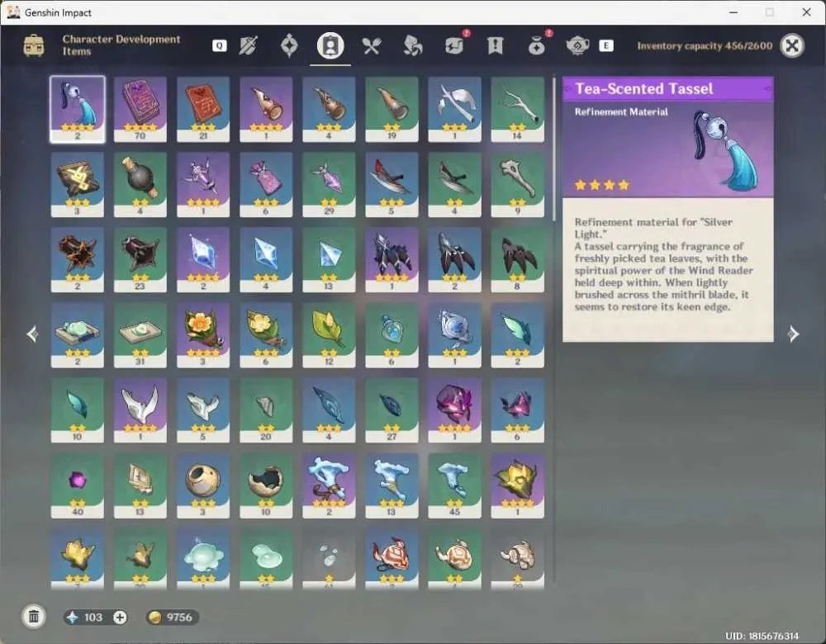Select the dark claw item with count 8
The image size is (826, 644).
click(517, 260)
